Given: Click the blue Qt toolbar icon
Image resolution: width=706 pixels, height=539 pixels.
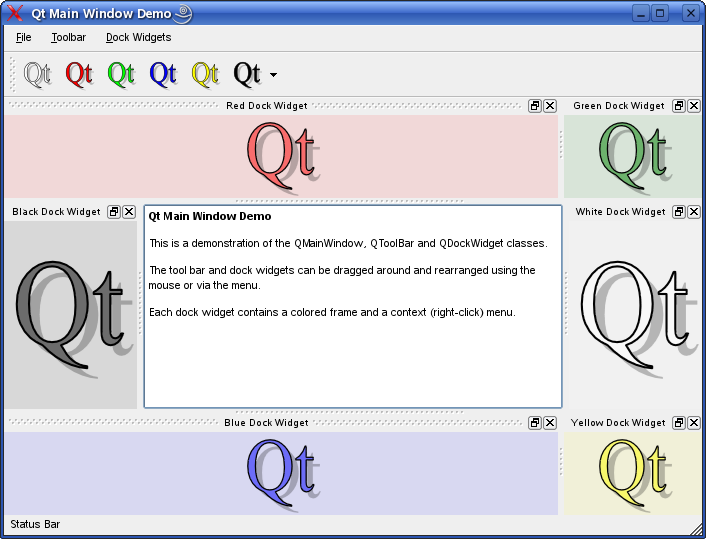Looking at the screenshot, I should click(163, 74).
